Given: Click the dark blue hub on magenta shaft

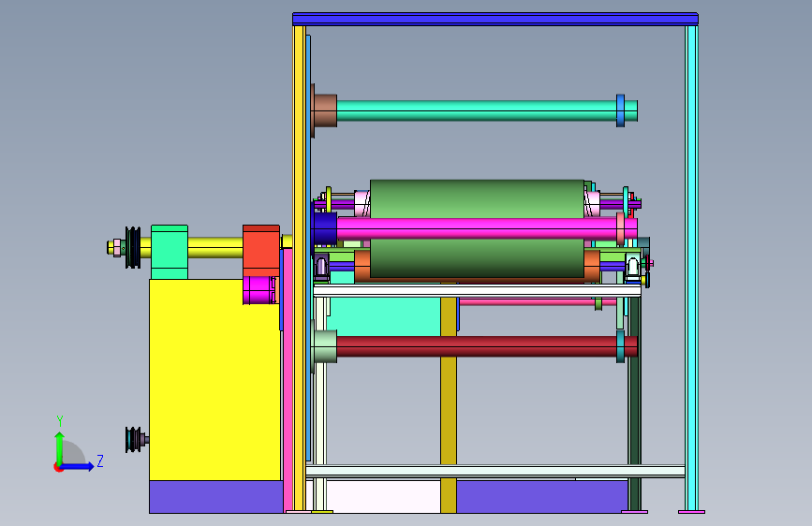Looking at the screenshot, I should tap(325, 228).
